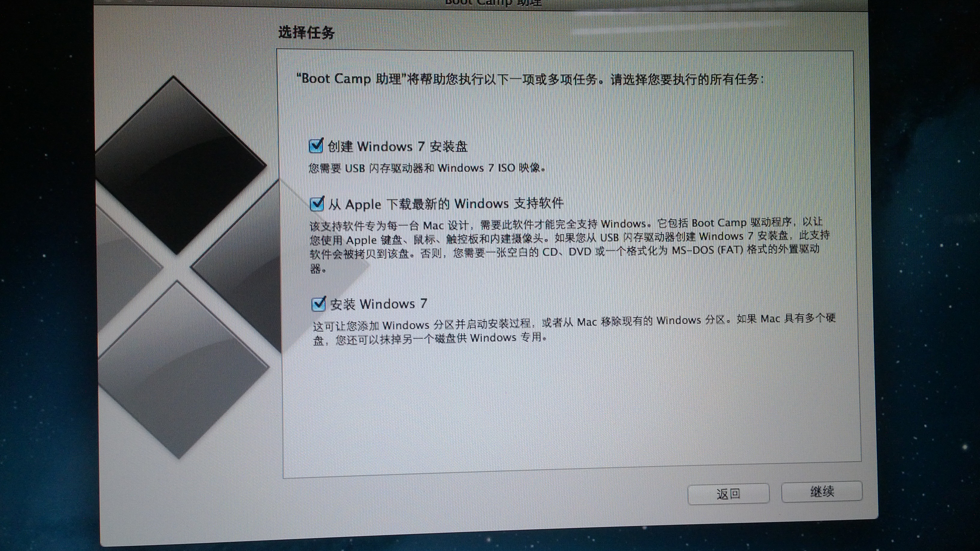This screenshot has height=551, width=980.
Task: Click the 安装 Windows 7 label text
Action: pos(379,304)
